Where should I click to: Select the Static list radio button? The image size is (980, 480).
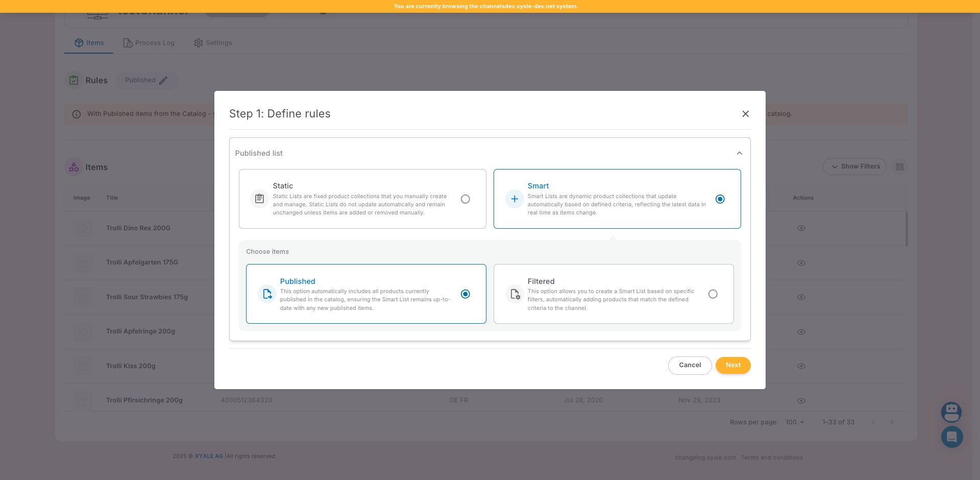465,199
